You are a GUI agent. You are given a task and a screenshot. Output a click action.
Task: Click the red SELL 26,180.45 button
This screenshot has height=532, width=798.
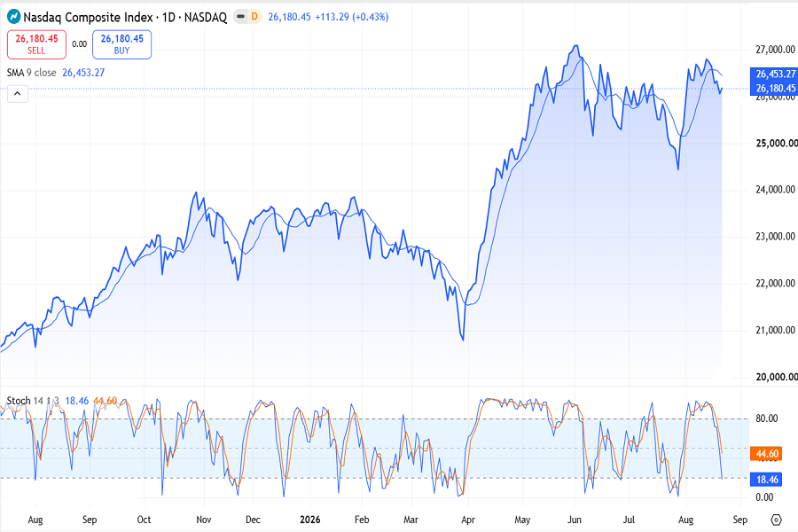click(x=36, y=44)
